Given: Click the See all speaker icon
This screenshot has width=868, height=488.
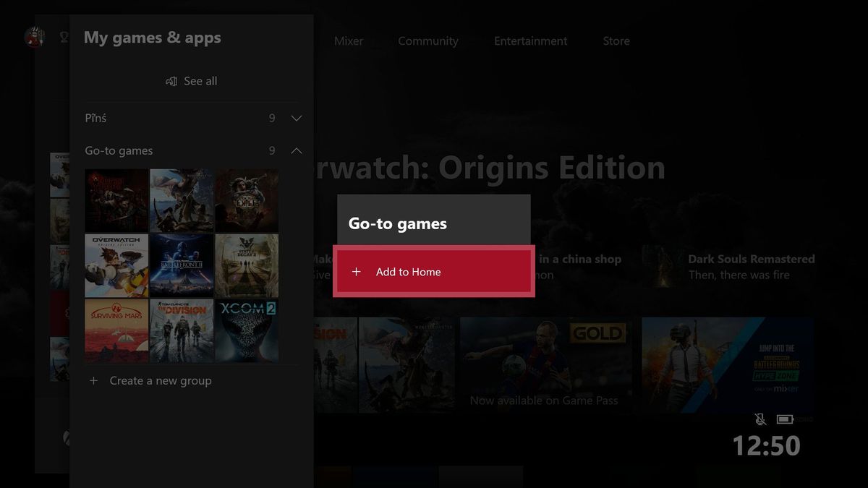Looking at the screenshot, I should click(x=171, y=80).
